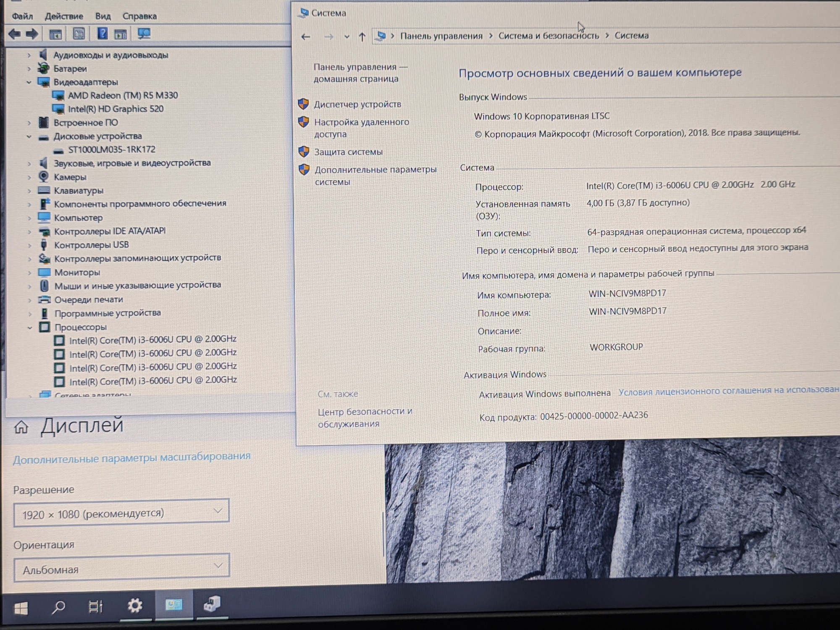The height and width of the screenshot is (630, 840).
Task: Click Device Manager toolbar forward arrow
Action: [x=32, y=34]
